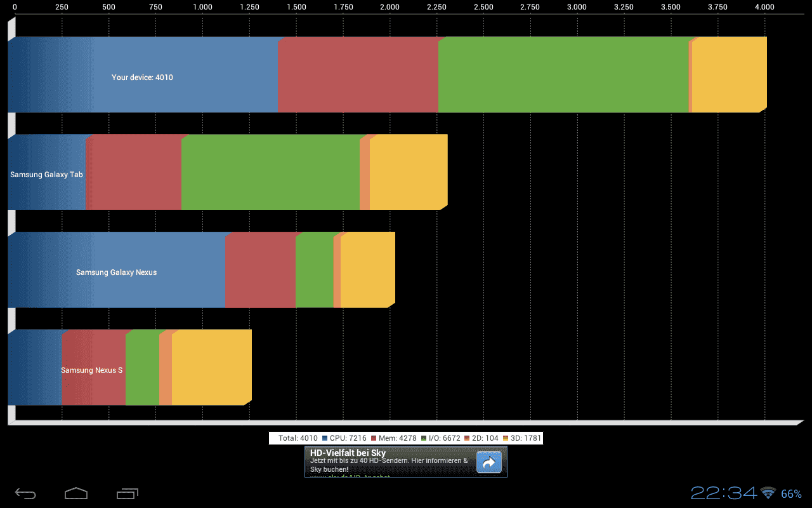Click the blue CPU legend swatch
Image resolution: width=812 pixels, height=508 pixels.
coord(325,438)
